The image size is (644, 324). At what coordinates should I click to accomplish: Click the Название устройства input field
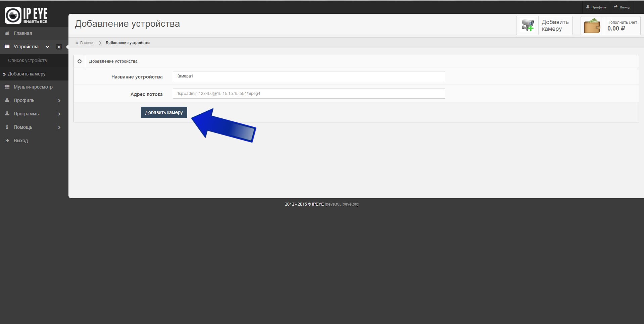(x=309, y=76)
